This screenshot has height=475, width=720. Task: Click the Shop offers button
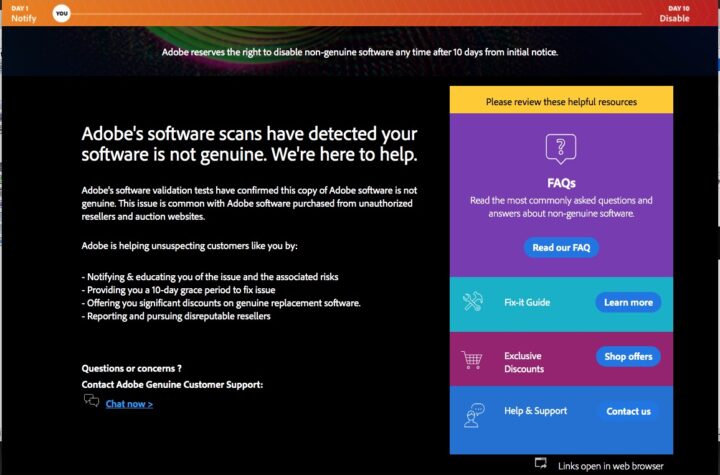[x=628, y=356]
